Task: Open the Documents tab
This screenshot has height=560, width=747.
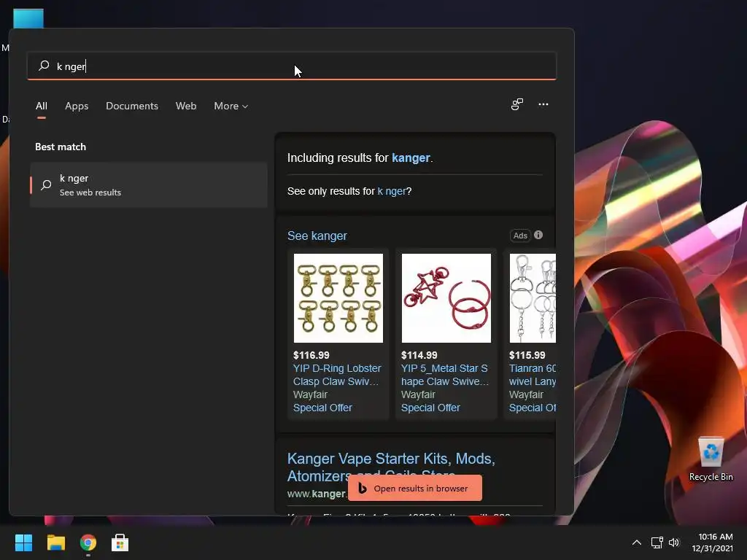Action: (x=132, y=106)
